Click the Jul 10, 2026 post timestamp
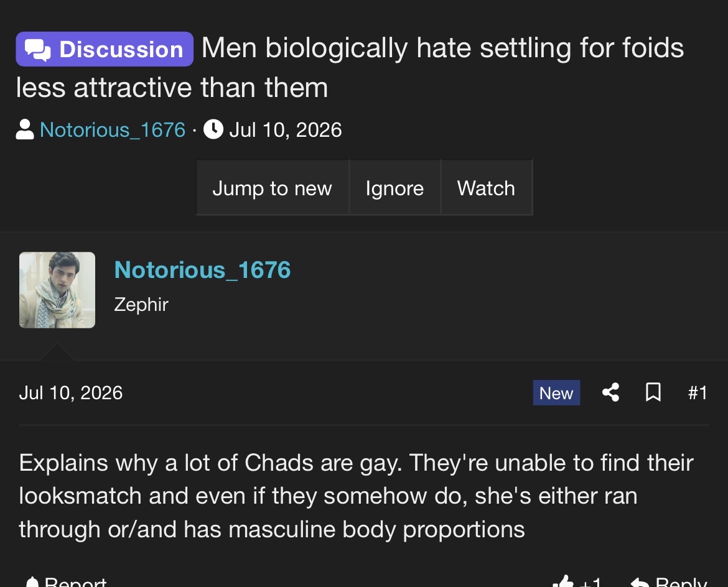This screenshot has width=728, height=587. (70, 393)
